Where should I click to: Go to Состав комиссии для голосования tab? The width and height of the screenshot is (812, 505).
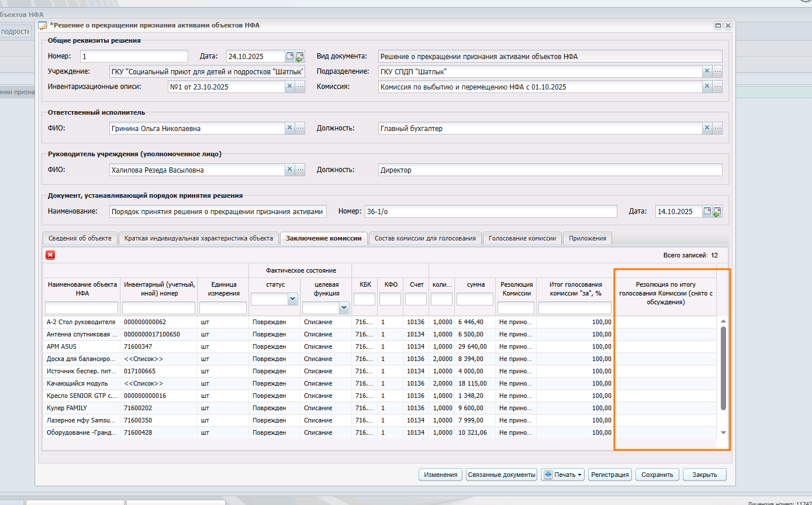[426, 238]
